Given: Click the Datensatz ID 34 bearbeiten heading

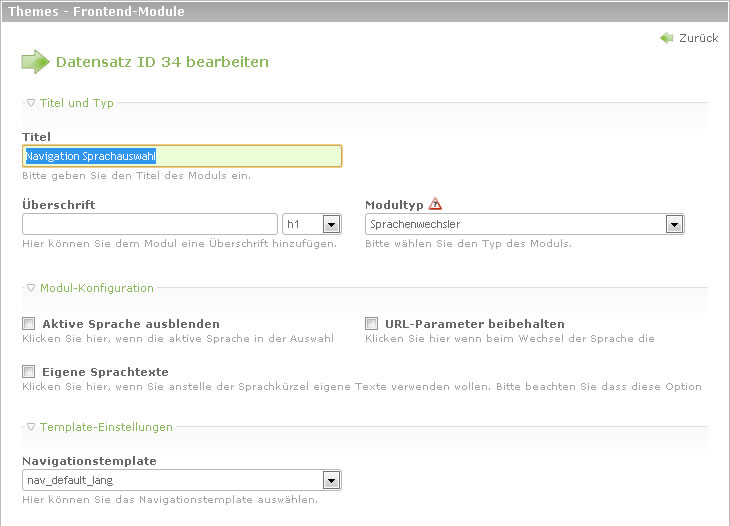Looking at the screenshot, I should (x=162, y=62).
